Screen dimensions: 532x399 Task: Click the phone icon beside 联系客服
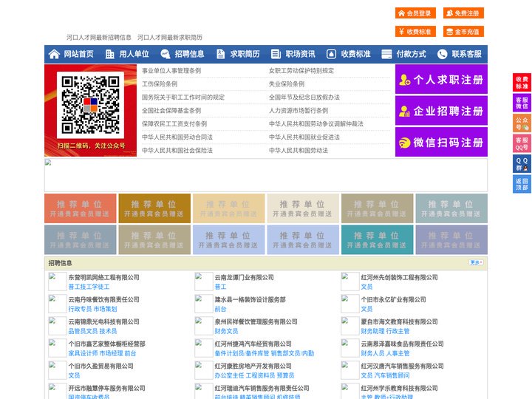click(x=442, y=54)
